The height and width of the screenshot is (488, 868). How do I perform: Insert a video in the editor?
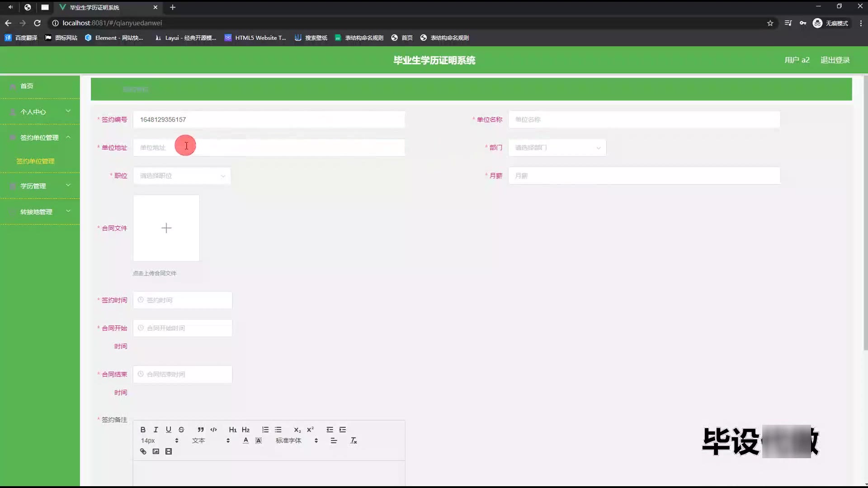[169, 451]
